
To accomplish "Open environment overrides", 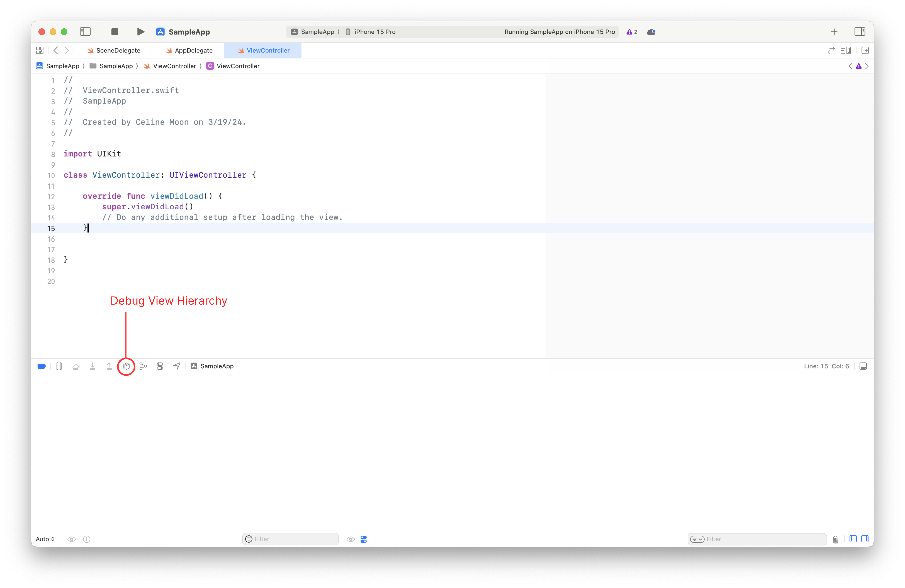I will (x=160, y=366).
